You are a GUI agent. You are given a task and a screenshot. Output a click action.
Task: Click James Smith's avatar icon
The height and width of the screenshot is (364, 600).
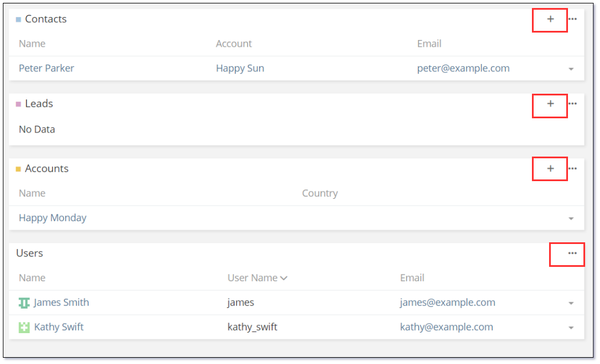tap(24, 303)
